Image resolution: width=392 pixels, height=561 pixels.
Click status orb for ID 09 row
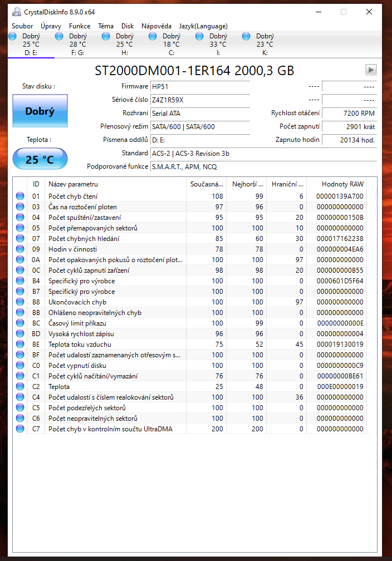(20, 249)
